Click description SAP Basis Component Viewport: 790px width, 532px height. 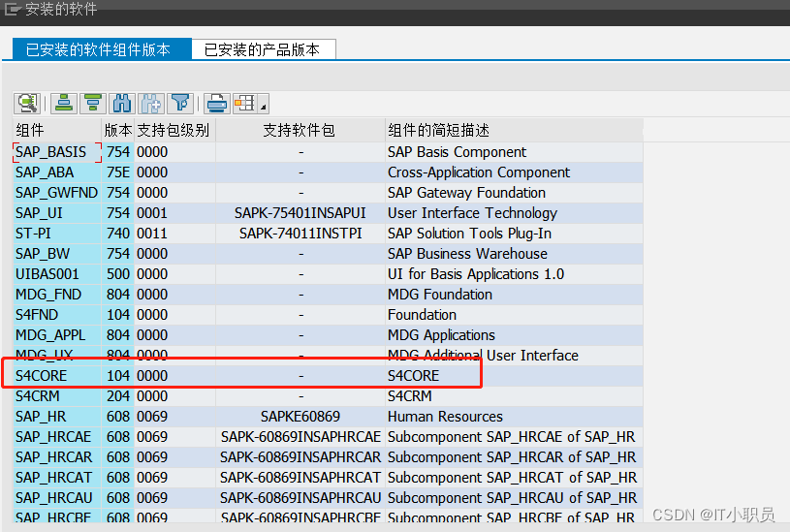click(457, 152)
